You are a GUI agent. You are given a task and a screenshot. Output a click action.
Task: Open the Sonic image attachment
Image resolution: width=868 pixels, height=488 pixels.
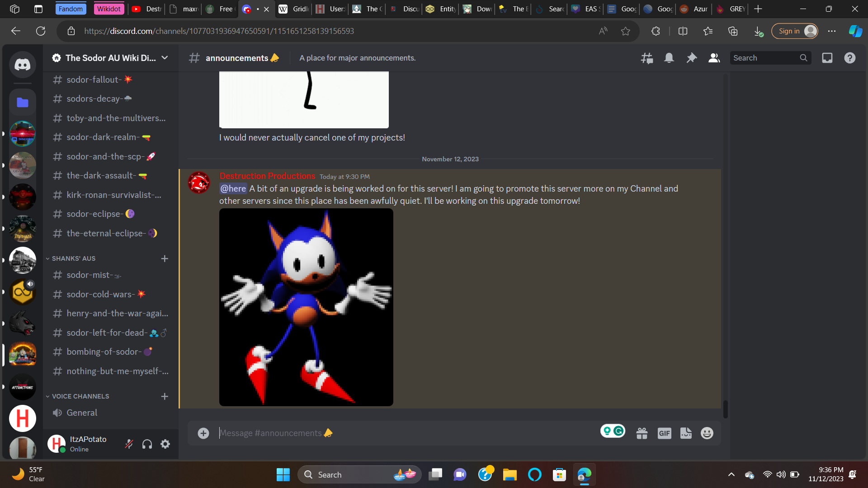tap(306, 307)
